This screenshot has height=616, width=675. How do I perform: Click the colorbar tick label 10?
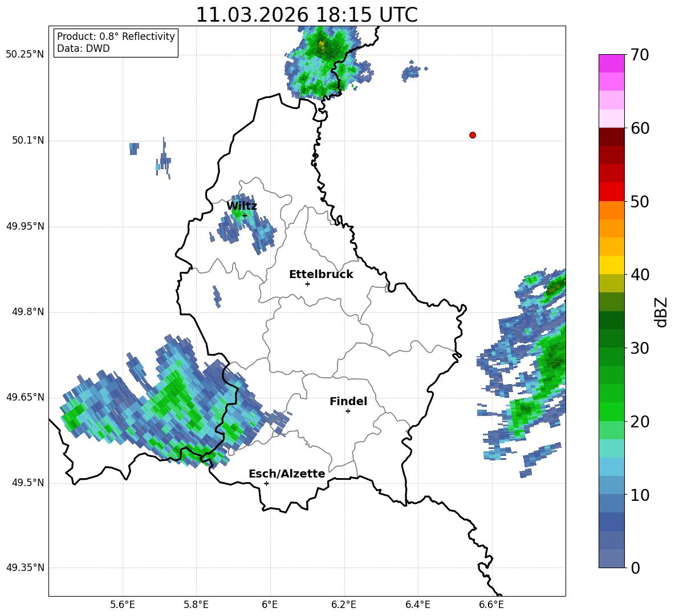tap(640, 495)
